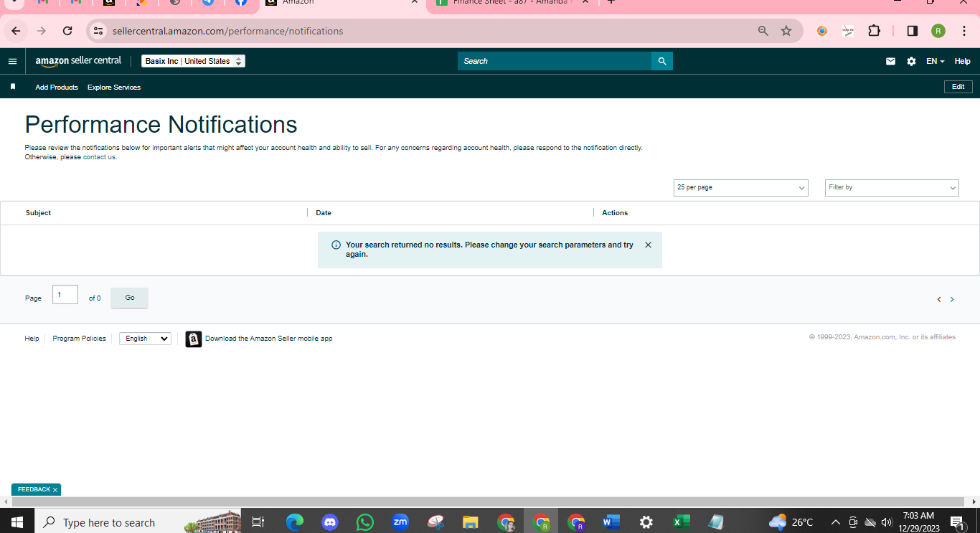The height and width of the screenshot is (533, 980).
Task: Open footer Help link
Action: pos(32,339)
